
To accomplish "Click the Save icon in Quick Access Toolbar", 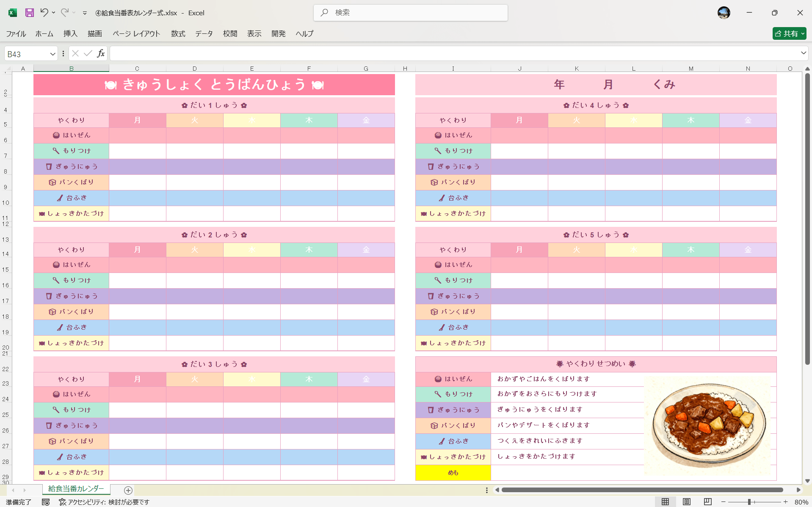I will click(29, 13).
